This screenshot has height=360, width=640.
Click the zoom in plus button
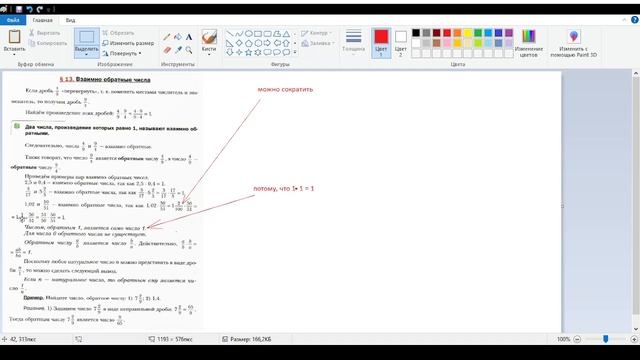pos(634,339)
